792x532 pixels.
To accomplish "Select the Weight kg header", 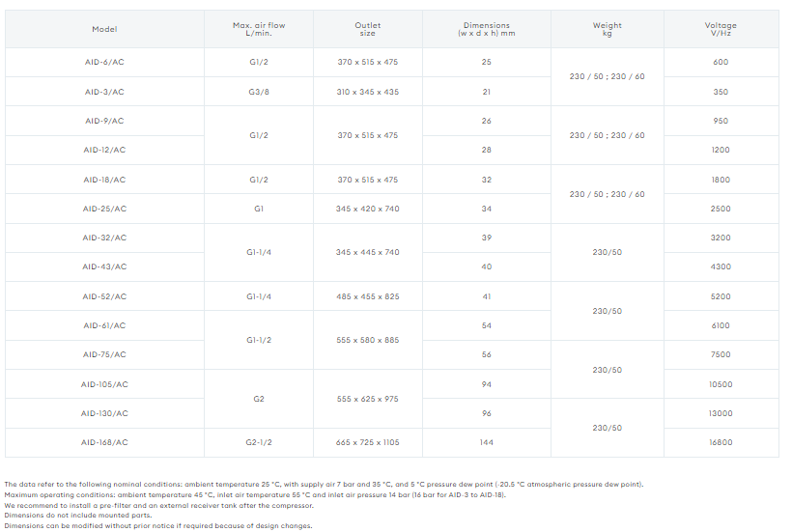I will point(608,29).
